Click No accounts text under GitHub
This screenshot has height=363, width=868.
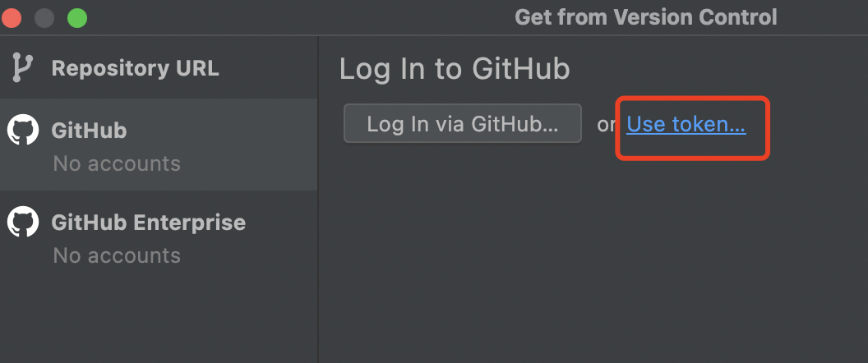click(117, 163)
